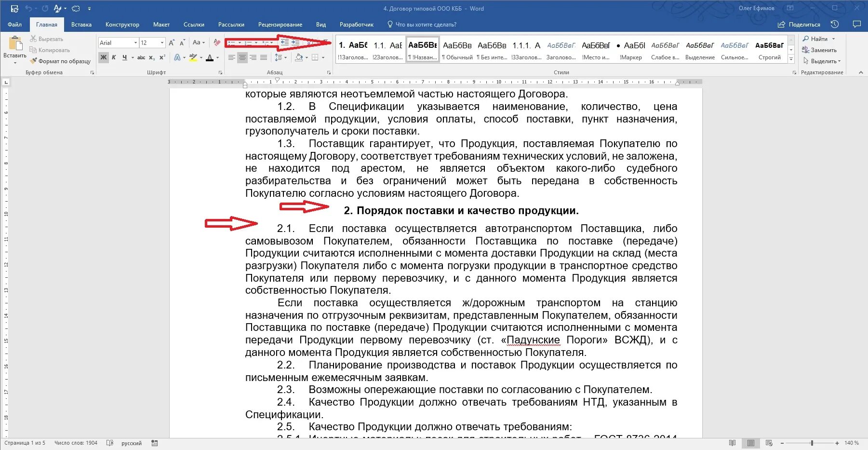Open ribbon display options icon in title bar
This screenshot has height=450, width=868.
point(790,8)
